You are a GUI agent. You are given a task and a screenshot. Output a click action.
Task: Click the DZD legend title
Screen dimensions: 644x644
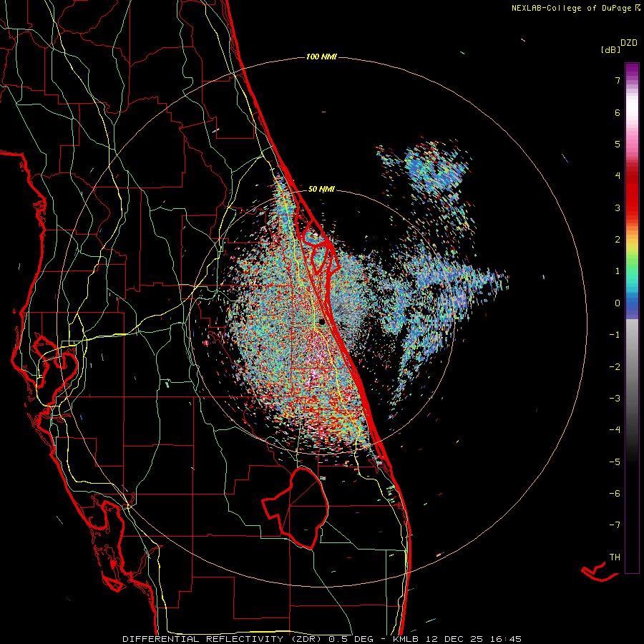(x=629, y=43)
